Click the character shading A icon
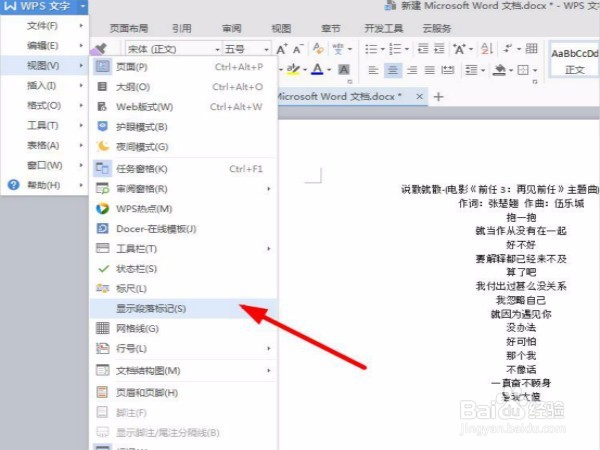Image resolution: width=600 pixels, height=450 pixels. [x=344, y=69]
